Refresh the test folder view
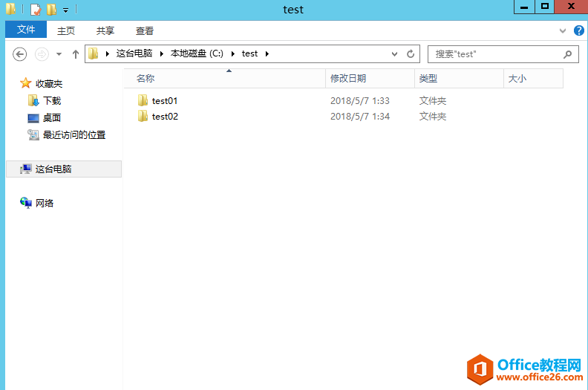Viewport: 588px width, 390px height. 411,54
